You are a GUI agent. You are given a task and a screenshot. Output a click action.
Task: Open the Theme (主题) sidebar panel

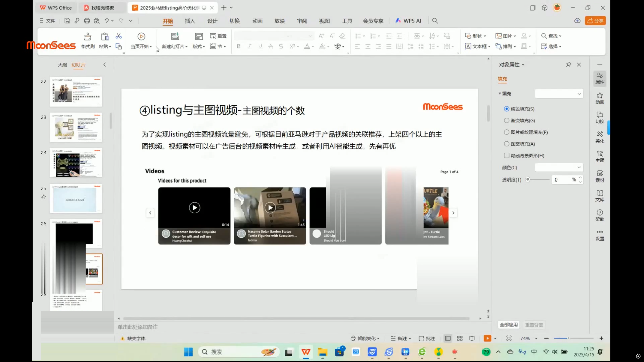(x=600, y=156)
